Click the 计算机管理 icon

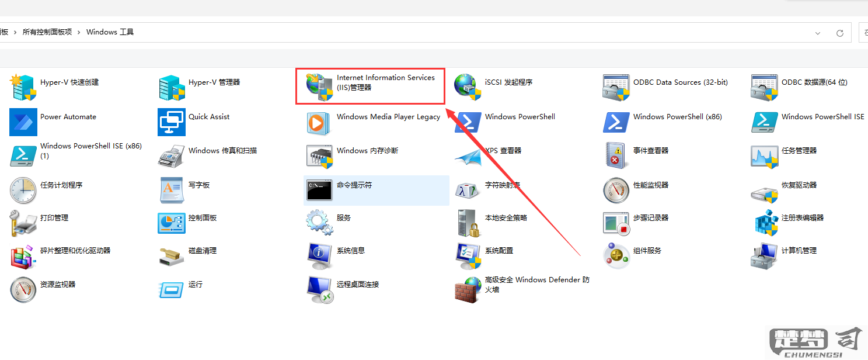[x=765, y=256]
